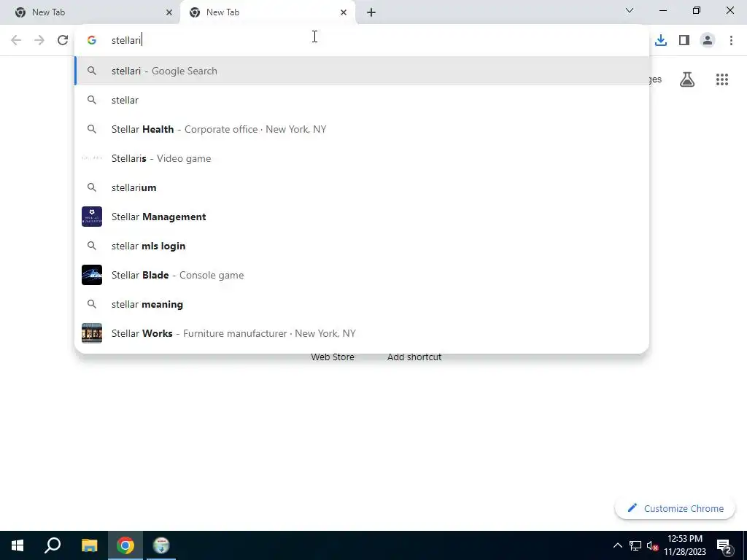Image resolution: width=747 pixels, height=560 pixels.
Task: Close the first New Tab
Action: 169,12
